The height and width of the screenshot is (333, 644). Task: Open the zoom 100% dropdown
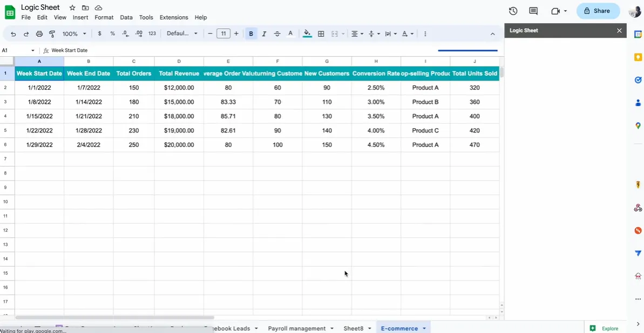(x=74, y=34)
